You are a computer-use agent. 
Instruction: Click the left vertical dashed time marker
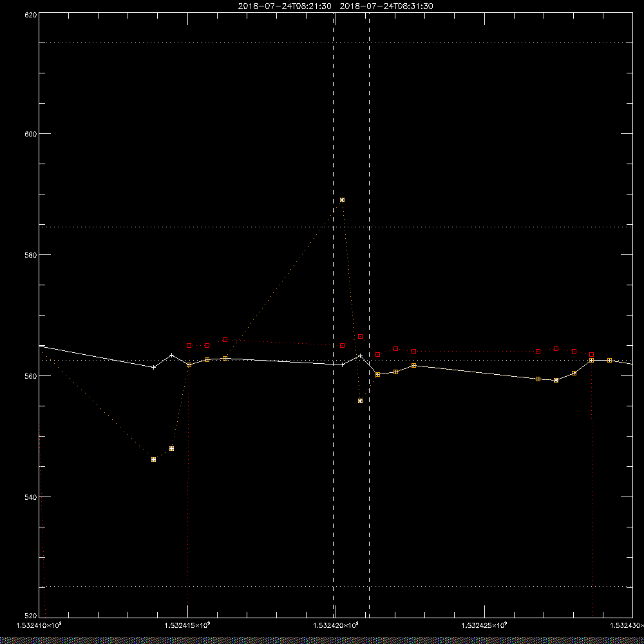[x=333, y=314]
